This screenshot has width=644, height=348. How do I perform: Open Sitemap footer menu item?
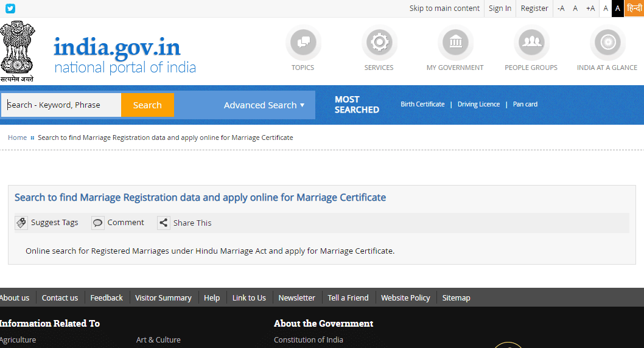[x=456, y=298]
